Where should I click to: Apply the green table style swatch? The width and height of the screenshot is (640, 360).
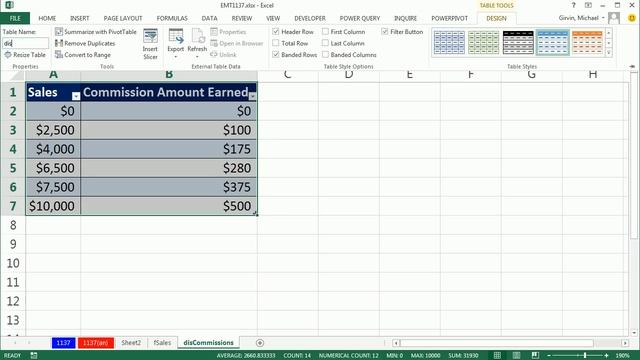tap(484, 42)
